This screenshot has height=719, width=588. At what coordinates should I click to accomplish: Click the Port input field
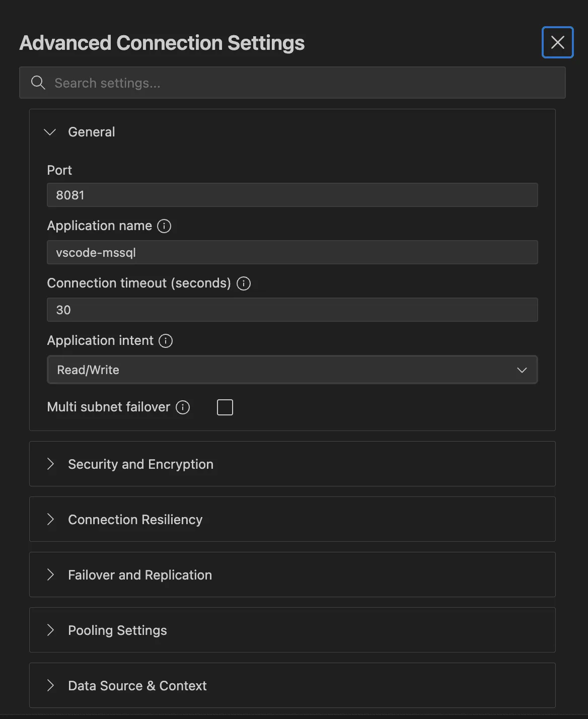(x=292, y=195)
